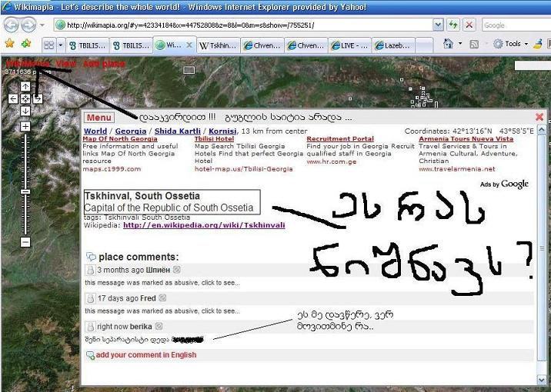551x392 pixels.
Task: Pan map down with the down arrow
Action: [25, 111]
